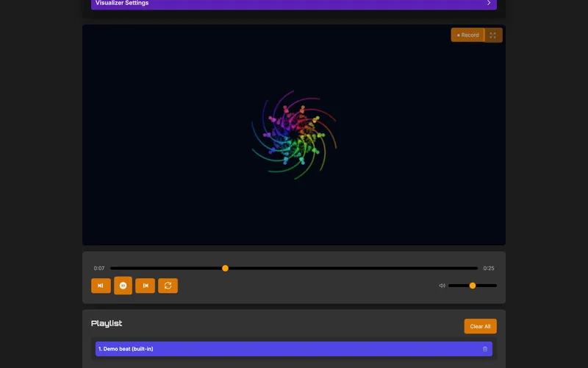Toggle fullscreen for the visualizer
Image resolution: width=588 pixels, height=368 pixels.
point(492,35)
